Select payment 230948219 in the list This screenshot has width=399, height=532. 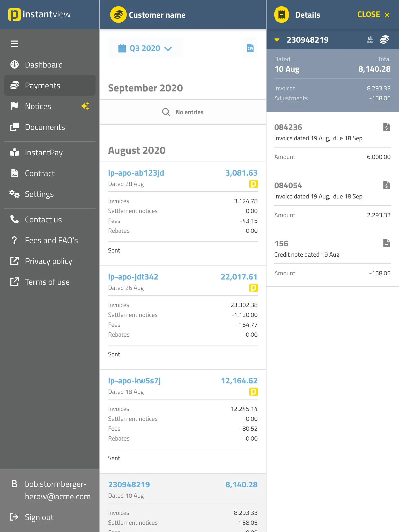coord(129,484)
